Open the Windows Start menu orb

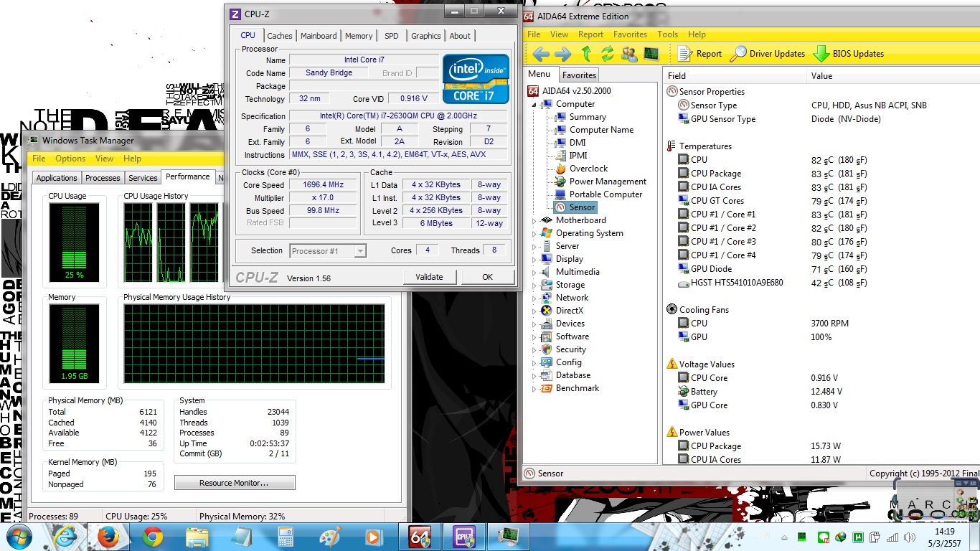click(18, 537)
